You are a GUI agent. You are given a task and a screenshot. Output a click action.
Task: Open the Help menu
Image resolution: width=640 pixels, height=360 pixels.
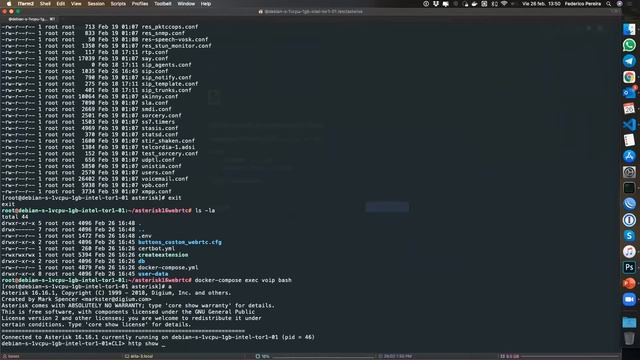[x=206, y=4]
